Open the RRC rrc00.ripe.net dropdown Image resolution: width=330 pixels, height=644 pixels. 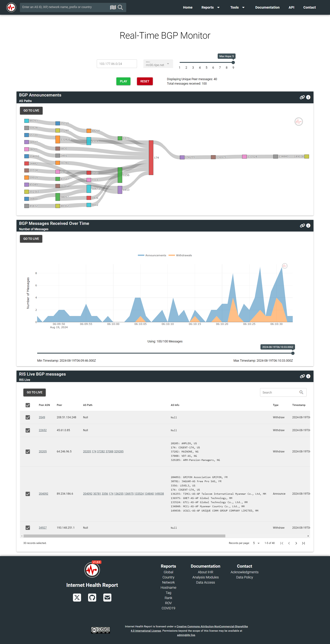tap(158, 64)
